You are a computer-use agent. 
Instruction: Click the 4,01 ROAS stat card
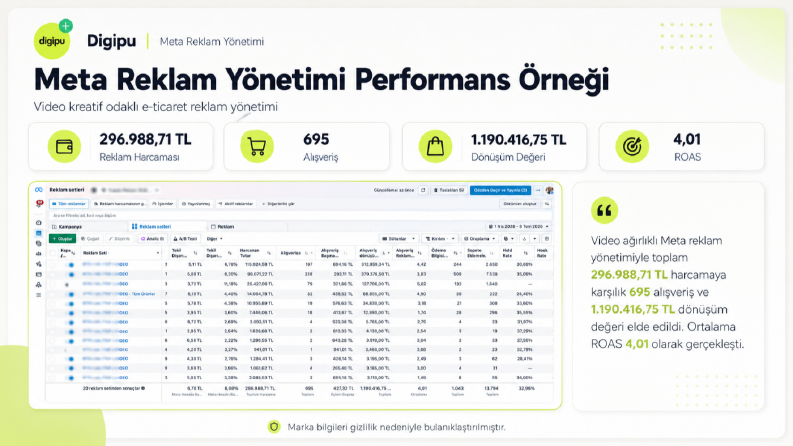click(x=682, y=147)
